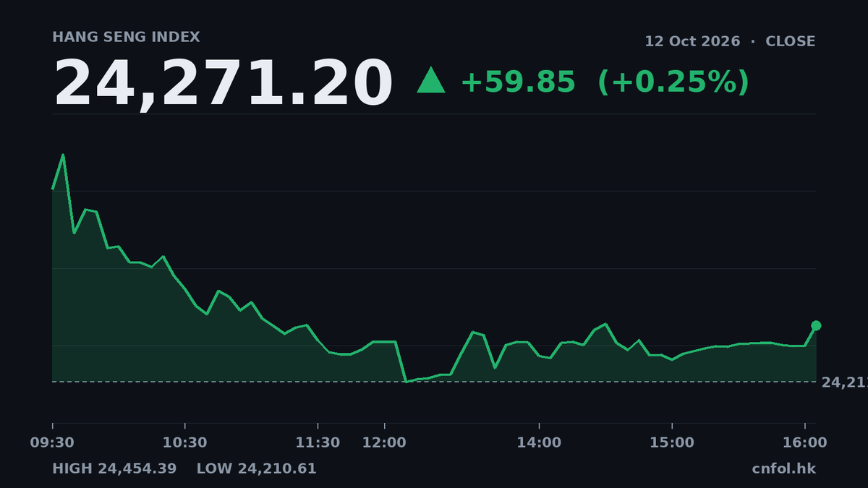Select the 16:00 time axis label
The width and height of the screenshot is (868, 488).
(805, 442)
